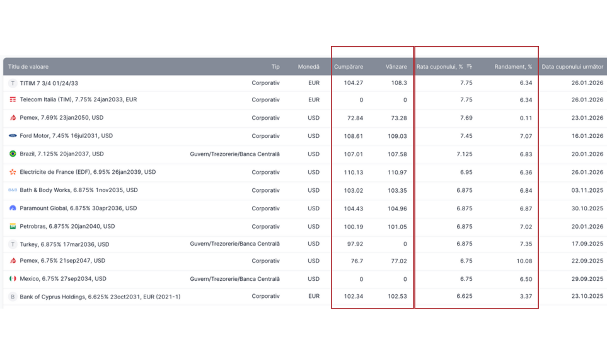Sort by the Randament, % column header
This screenshot has width=607, height=364.
513,67
